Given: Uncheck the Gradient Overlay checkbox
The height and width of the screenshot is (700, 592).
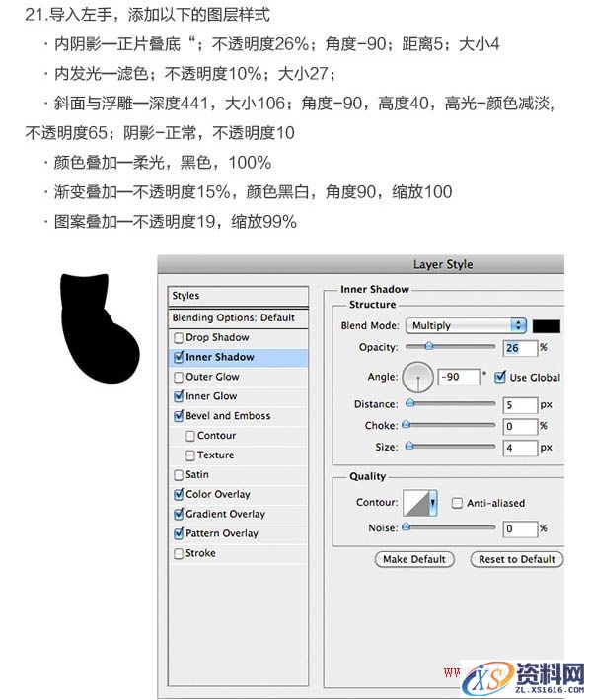Looking at the screenshot, I should tap(179, 514).
